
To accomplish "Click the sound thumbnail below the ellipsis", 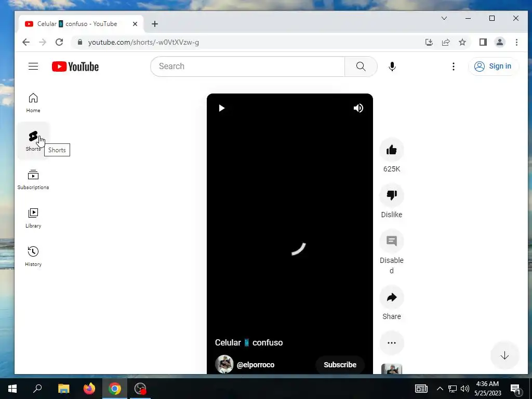I will pyautogui.click(x=392, y=369).
